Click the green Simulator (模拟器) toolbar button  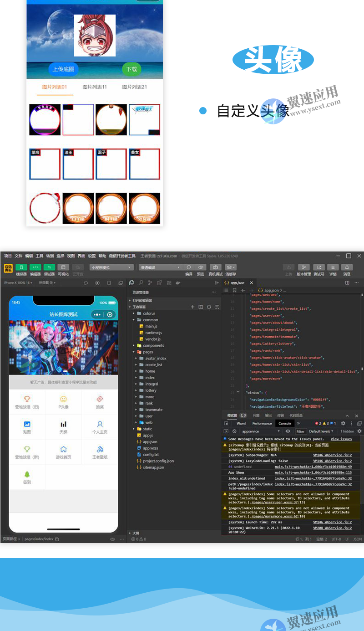coord(21,267)
